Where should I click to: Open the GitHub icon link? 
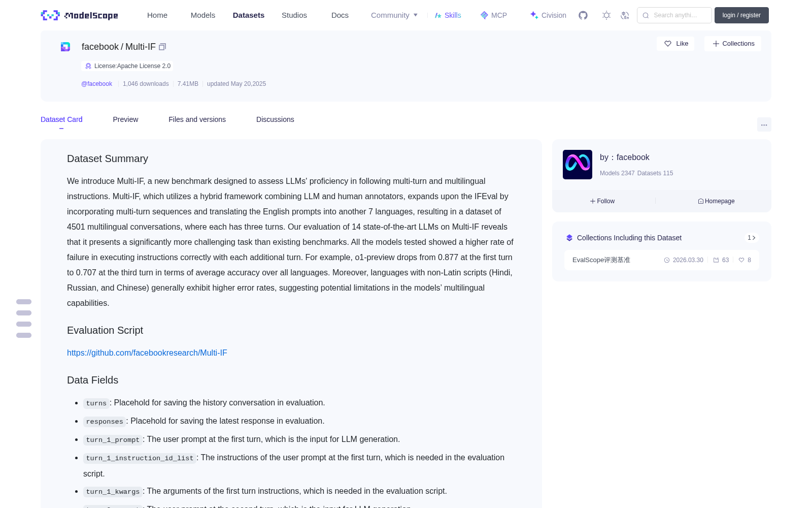583,15
